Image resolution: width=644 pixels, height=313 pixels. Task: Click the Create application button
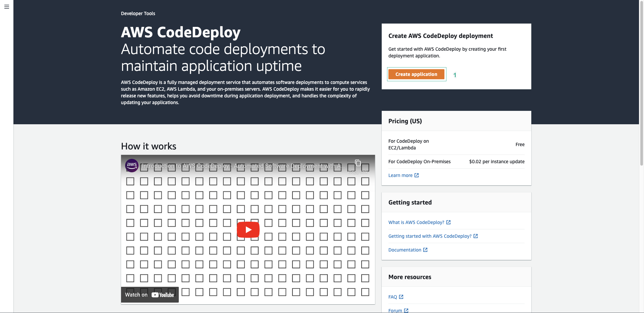click(416, 74)
